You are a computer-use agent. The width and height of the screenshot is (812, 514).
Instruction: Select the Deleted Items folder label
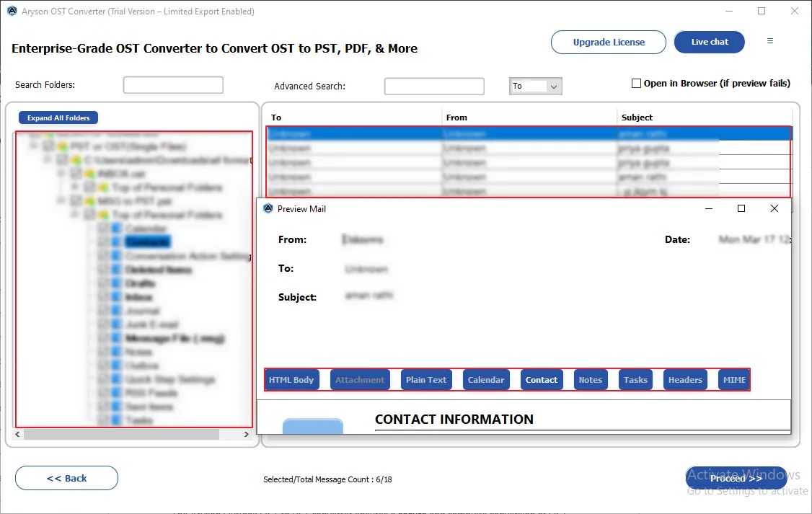pos(159,270)
